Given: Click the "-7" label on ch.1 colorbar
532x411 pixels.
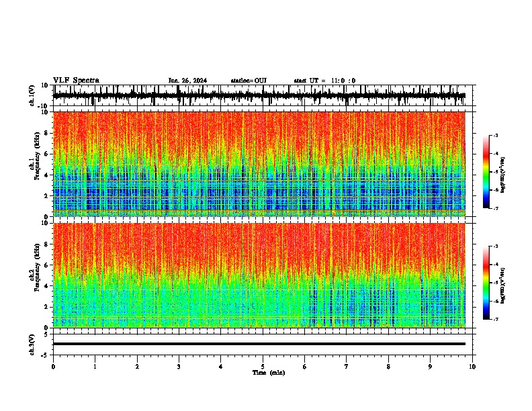Looking at the screenshot, I should click(x=496, y=208).
